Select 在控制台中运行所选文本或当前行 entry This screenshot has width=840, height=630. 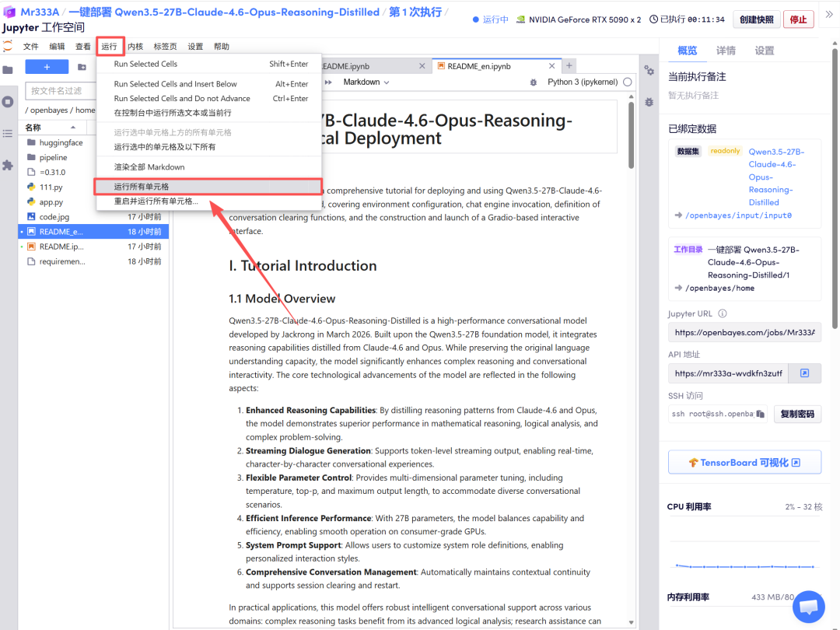tap(209, 113)
